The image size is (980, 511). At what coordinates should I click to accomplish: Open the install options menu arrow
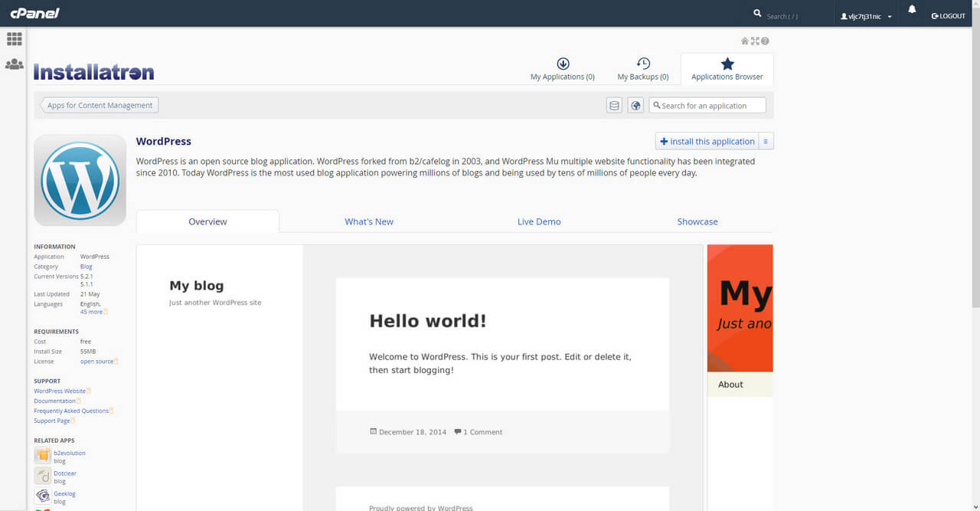(x=766, y=142)
